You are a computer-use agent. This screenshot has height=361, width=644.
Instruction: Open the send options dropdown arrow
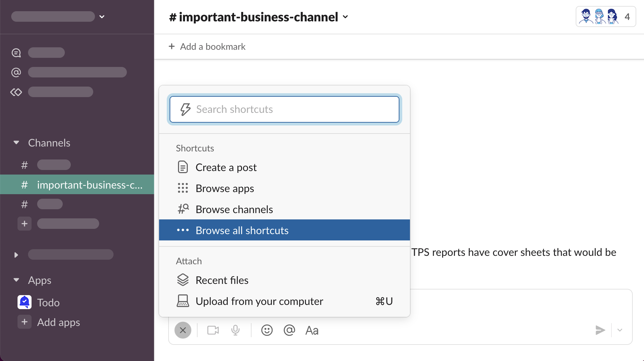click(x=620, y=330)
